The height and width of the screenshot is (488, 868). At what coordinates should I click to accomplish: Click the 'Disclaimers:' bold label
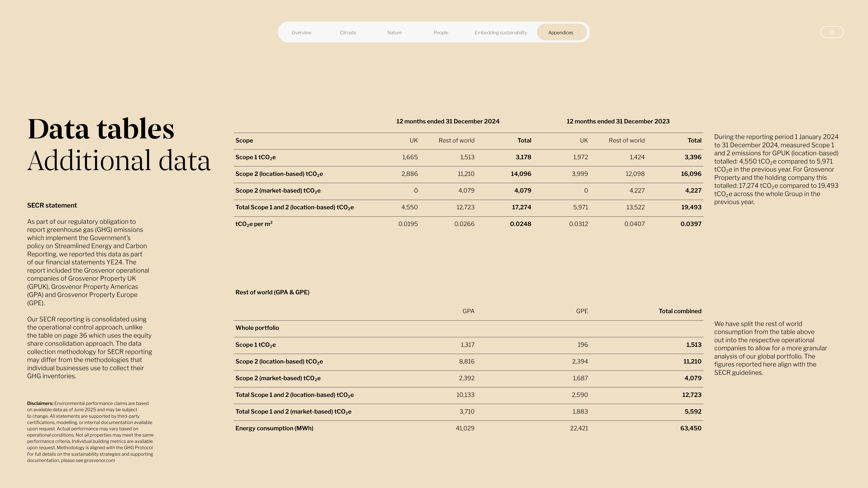(40, 403)
